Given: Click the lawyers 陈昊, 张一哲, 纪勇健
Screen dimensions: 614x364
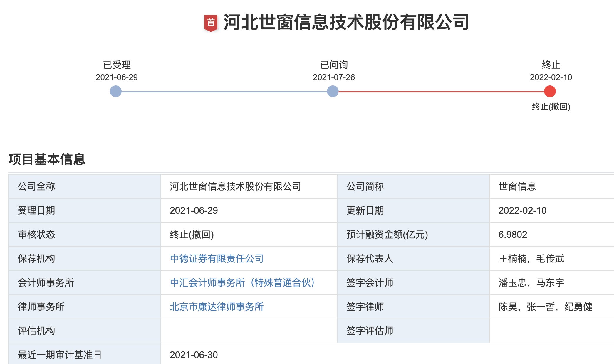Looking at the screenshot, I should click(x=546, y=307).
